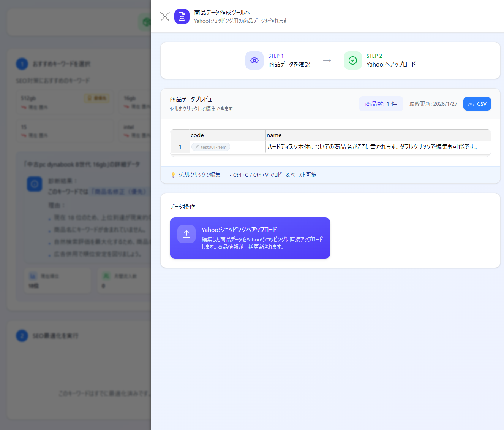Viewport: 504px width, 430px height.
Task: Select the STEP 1 商品データを確認 step
Action: pyautogui.click(x=289, y=60)
